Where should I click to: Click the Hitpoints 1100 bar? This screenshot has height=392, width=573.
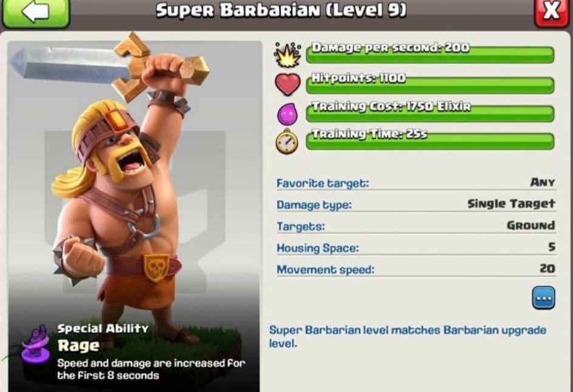click(430, 84)
